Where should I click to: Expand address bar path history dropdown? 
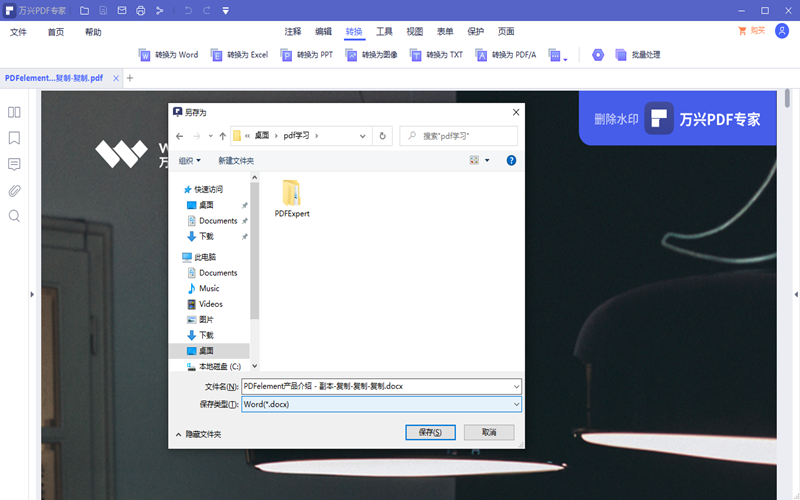coord(362,136)
